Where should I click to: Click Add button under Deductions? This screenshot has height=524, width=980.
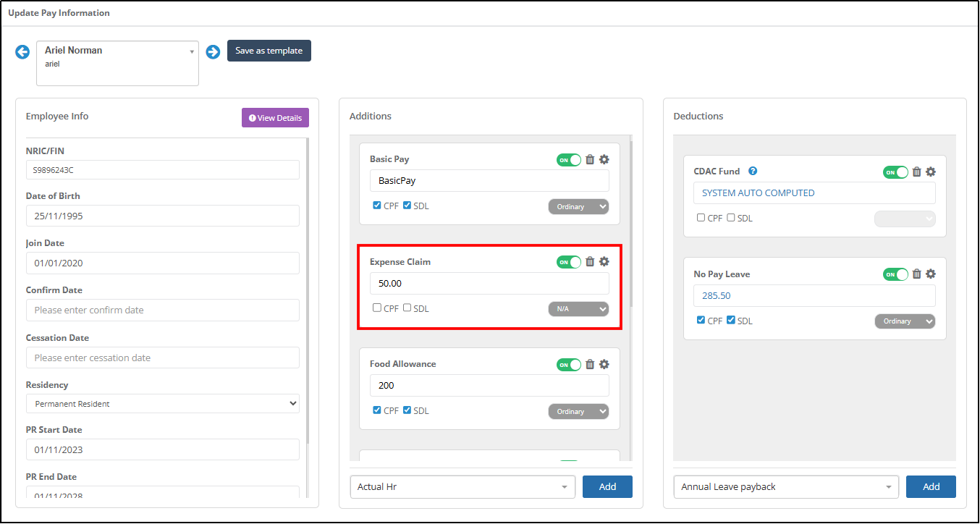click(x=931, y=487)
